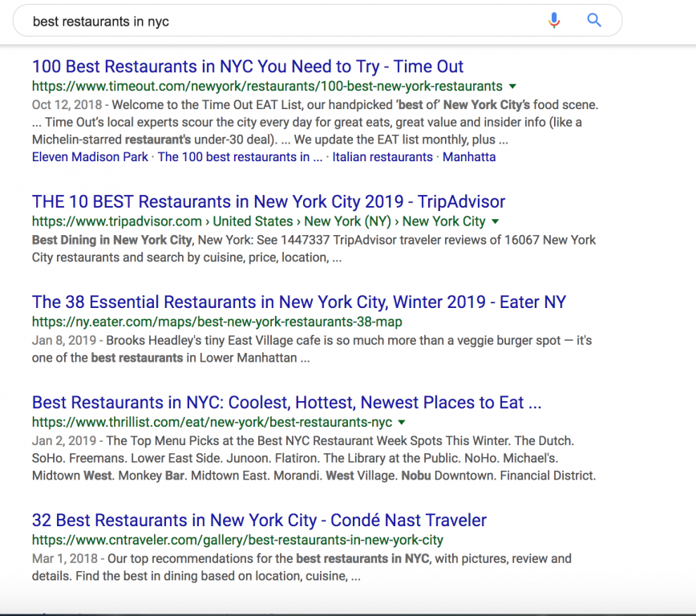Image resolution: width=696 pixels, height=616 pixels.
Task: Expand the thrillist.com URL dropdown arrow
Action: (x=402, y=422)
